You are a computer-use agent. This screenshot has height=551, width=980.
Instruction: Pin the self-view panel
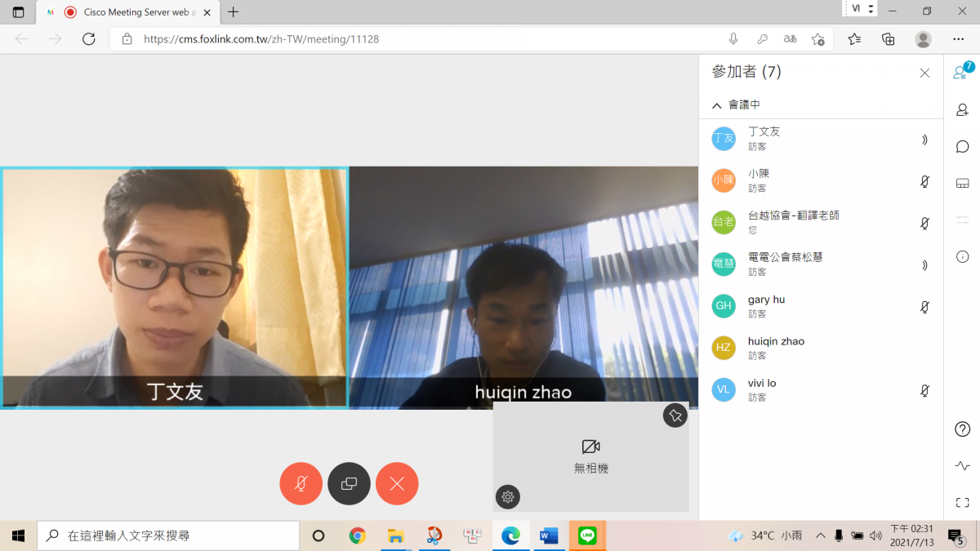click(675, 415)
